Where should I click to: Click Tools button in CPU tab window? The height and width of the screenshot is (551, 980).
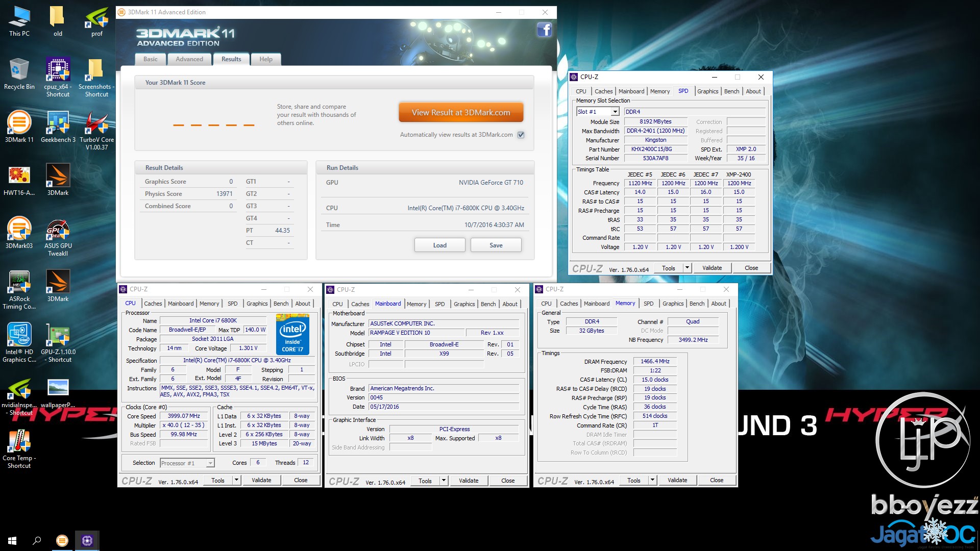(x=218, y=480)
